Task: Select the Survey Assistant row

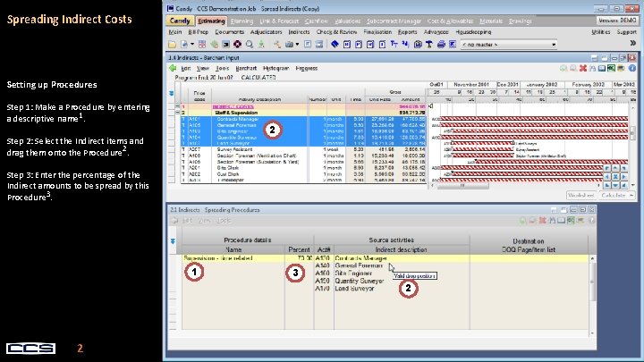Action: click(303, 149)
